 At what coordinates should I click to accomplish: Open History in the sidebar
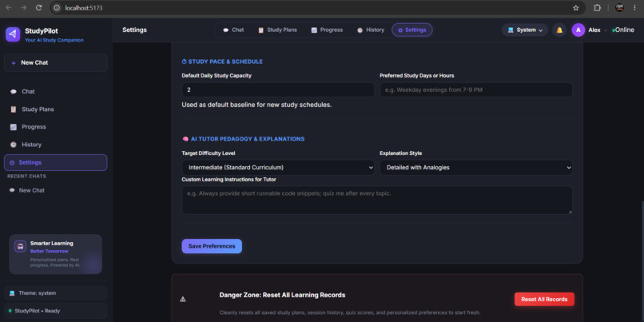55,145
